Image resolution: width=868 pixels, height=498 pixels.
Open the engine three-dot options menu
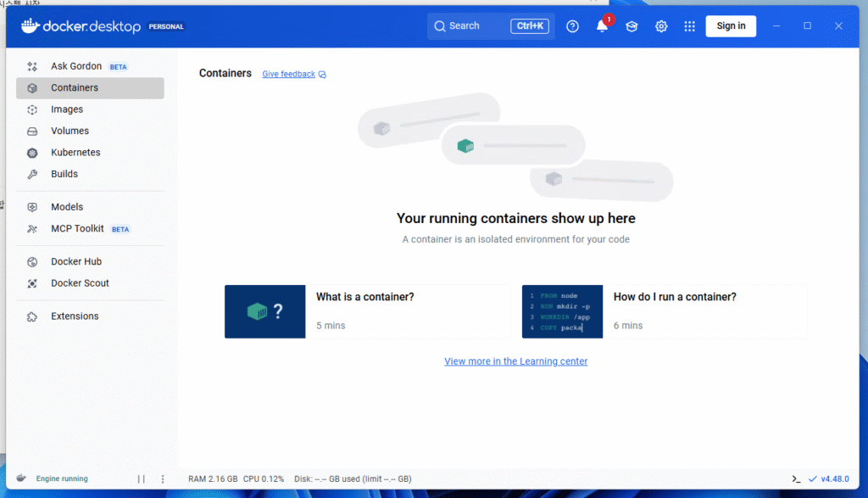[x=163, y=479]
